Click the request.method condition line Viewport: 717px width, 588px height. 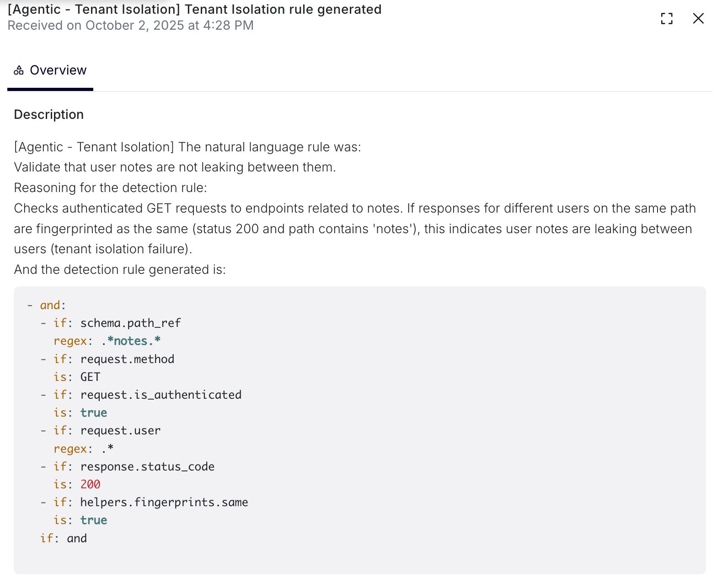pyautogui.click(x=127, y=359)
